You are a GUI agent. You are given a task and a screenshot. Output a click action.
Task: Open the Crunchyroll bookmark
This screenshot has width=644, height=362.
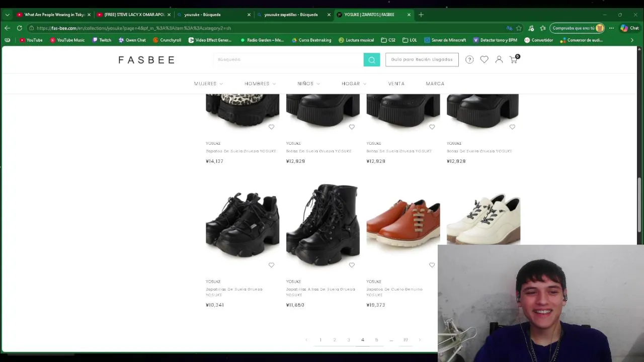tap(167, 40)
